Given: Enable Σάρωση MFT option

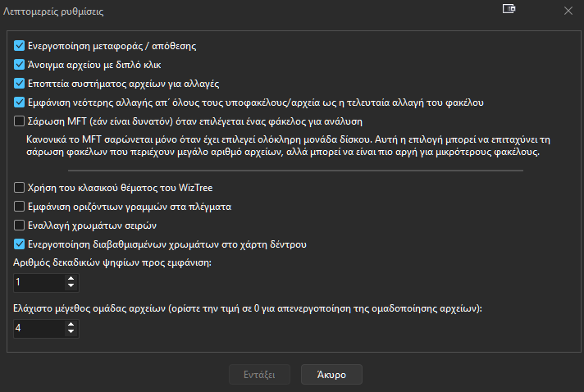Looking at the screenshot, I should 21,121.
